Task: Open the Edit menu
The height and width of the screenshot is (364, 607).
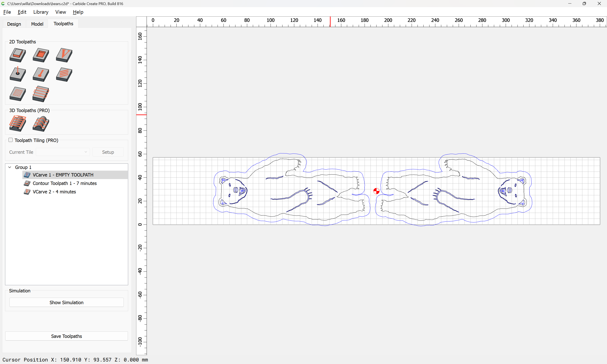Action: tap(22, 12)
